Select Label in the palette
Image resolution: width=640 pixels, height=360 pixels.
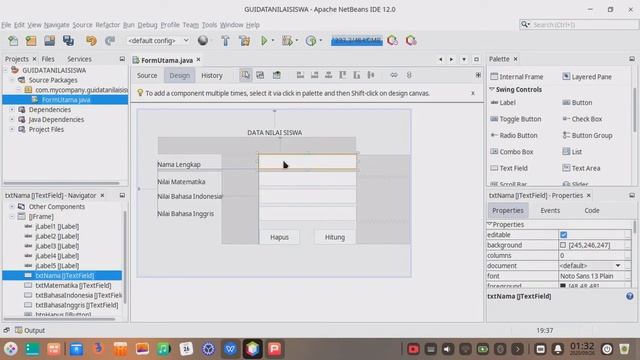[503, 102]
